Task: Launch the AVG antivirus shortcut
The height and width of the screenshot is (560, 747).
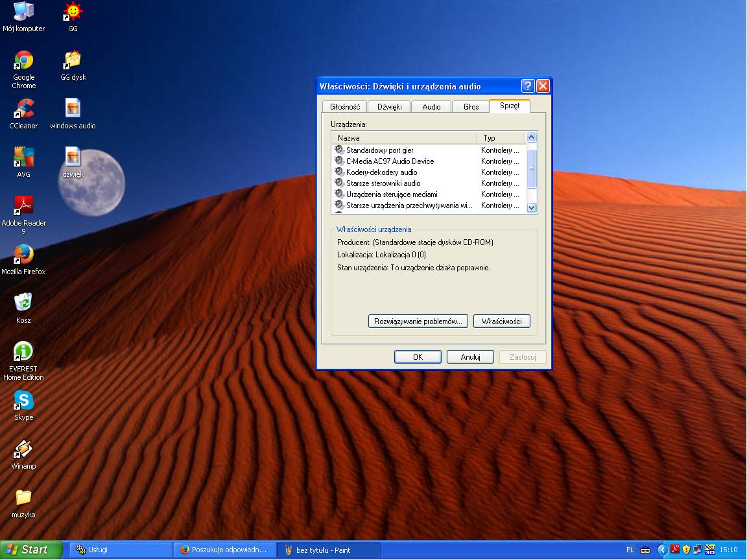Action: pyautogui.click(x=23, y=163)
